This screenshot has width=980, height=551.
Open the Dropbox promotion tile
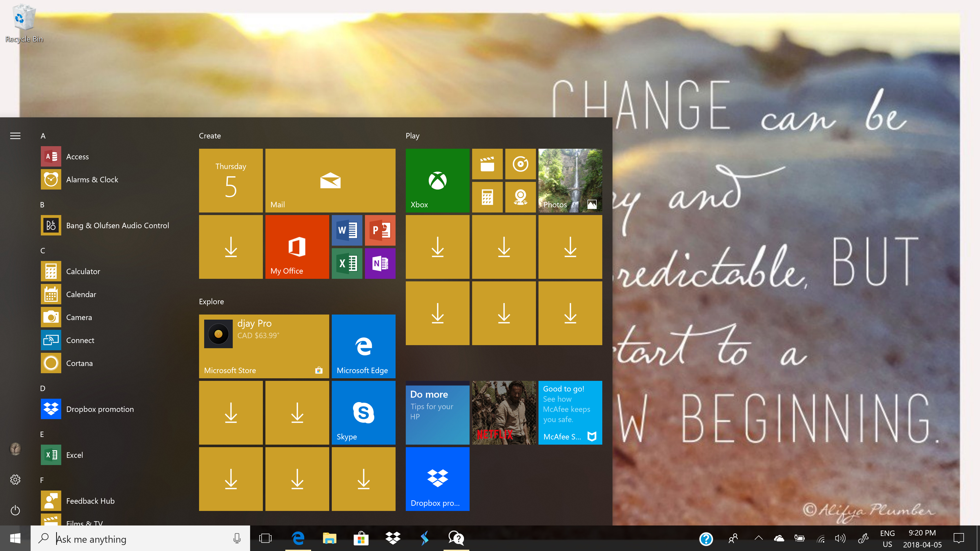pos(437,479)
